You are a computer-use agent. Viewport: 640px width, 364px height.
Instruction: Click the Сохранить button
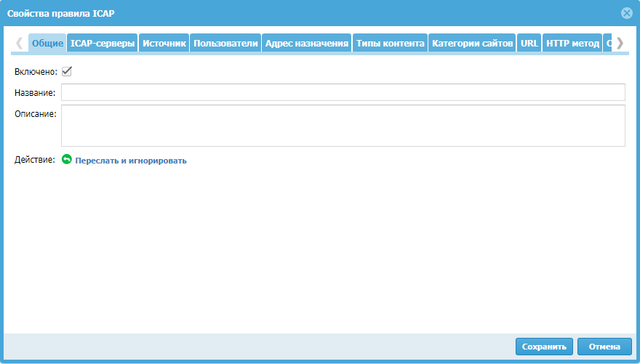[544, 347]
